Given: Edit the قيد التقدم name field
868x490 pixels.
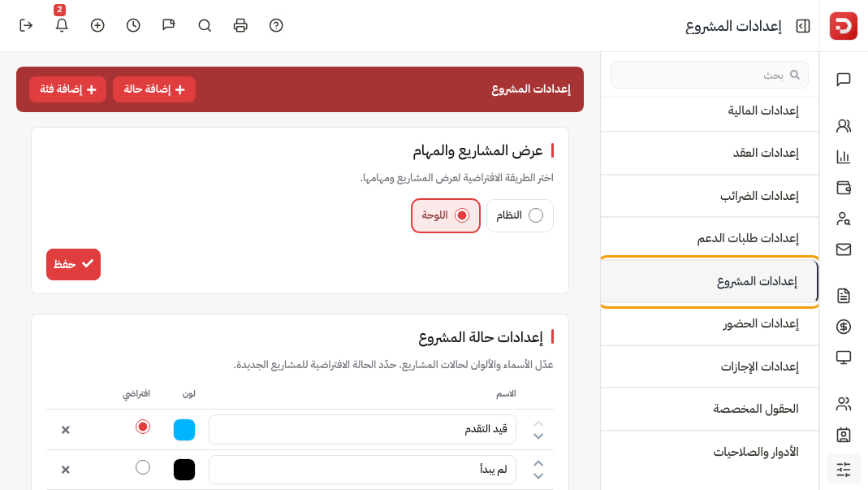Looking at the screenshot, I should [363, 429].
